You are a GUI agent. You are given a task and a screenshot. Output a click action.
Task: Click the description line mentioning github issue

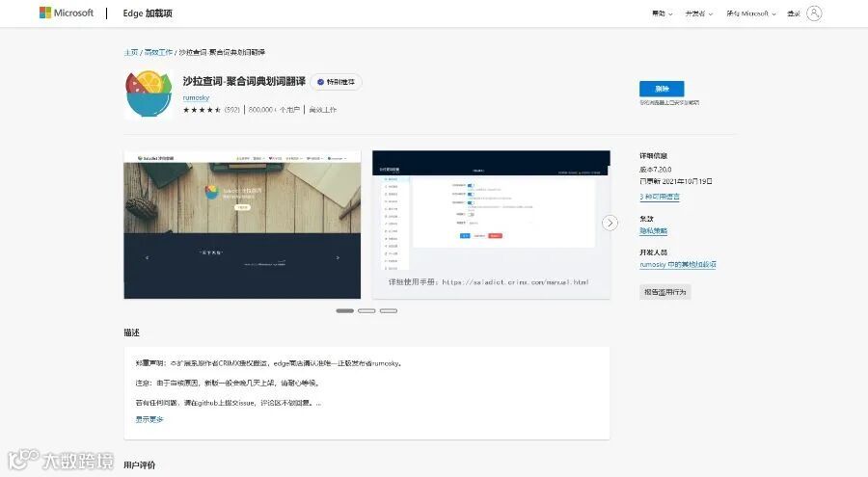tap(228, 403)
